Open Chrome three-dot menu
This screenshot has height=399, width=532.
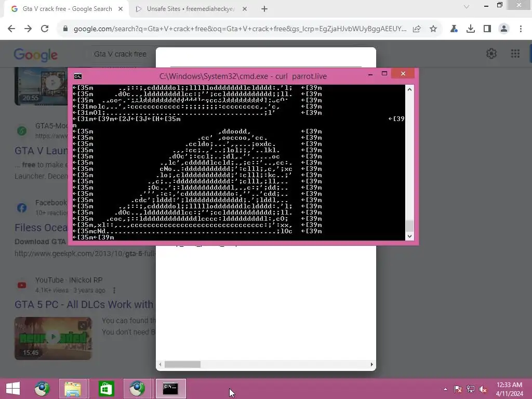tap(521, 29)
